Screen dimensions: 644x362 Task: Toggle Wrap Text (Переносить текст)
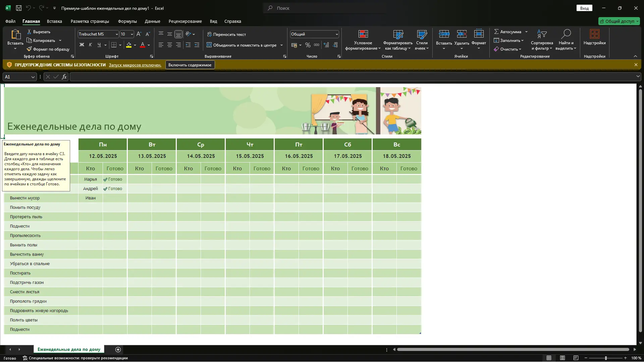tap(226, 35)
